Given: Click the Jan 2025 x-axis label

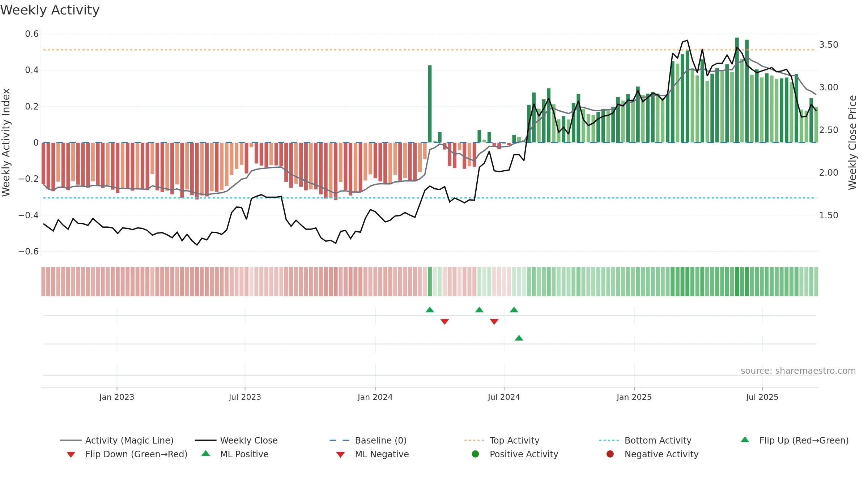Looking at the screenshot, I should 634,397.
